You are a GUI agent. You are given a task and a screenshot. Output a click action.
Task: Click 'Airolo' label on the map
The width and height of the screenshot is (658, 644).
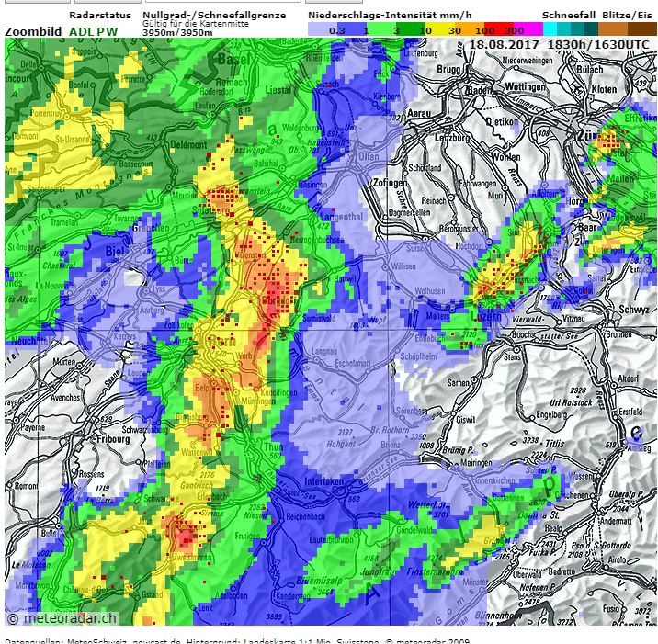(x=618, y=559)
